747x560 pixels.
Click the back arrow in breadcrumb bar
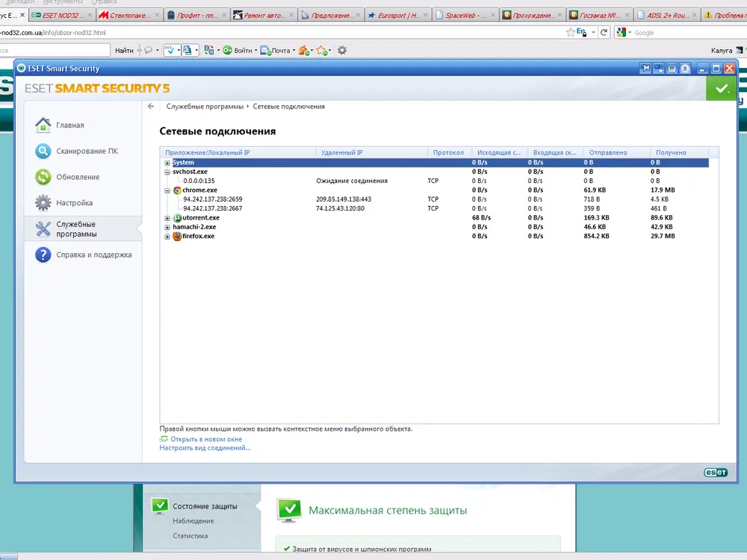pos(151,107)
